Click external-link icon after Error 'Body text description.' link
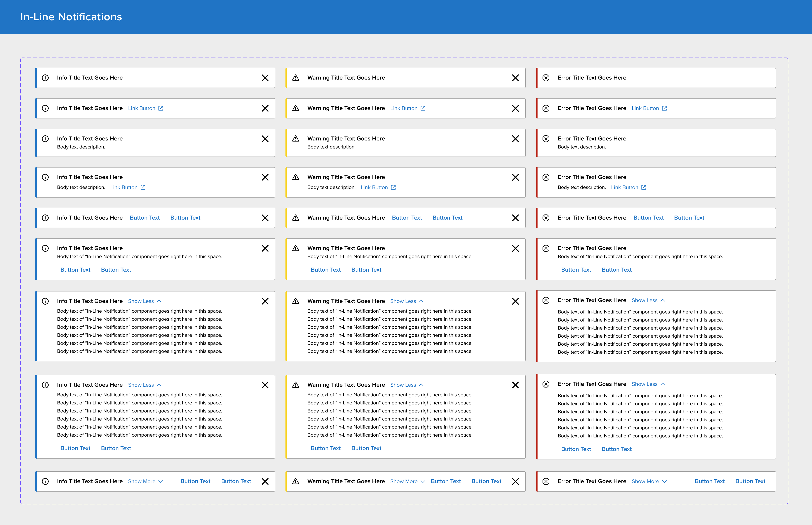Screen dimensions: 812x525 [x=644, y=187]
